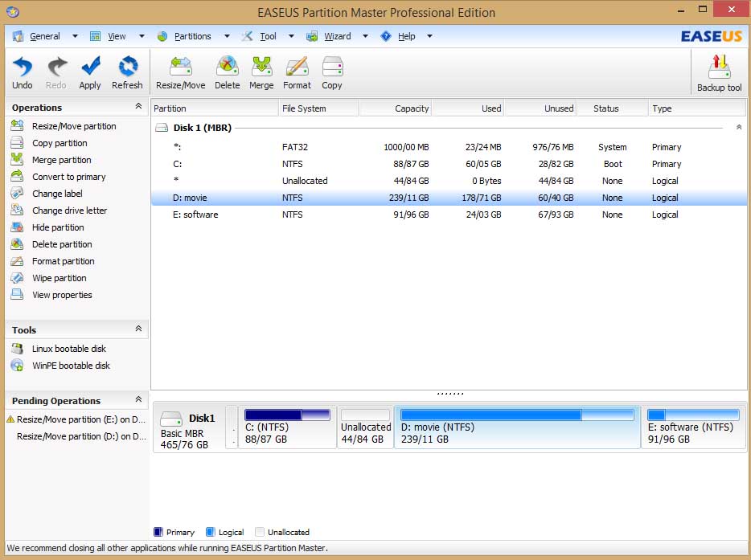Select the Resize/Move toolbar icon
The height and width of the screenshot is (560, 751).
pyautogui.click(x=180, y=72)
